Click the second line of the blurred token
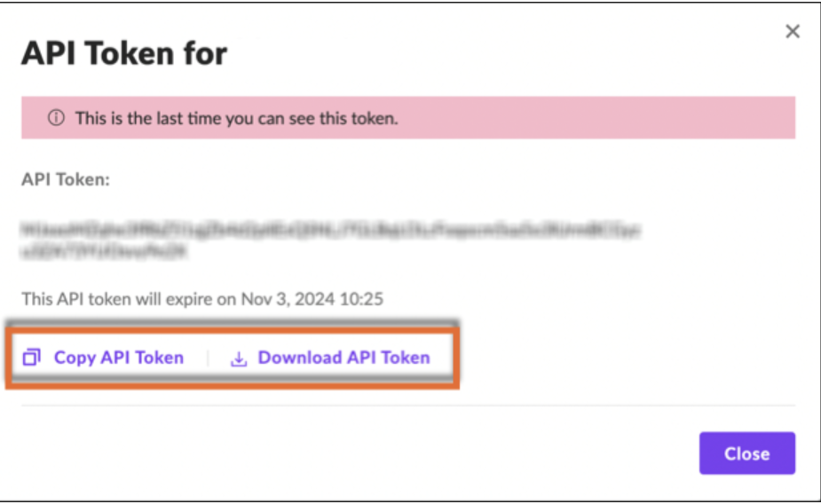This screenshot has height=504, width=821. (106, 251)
